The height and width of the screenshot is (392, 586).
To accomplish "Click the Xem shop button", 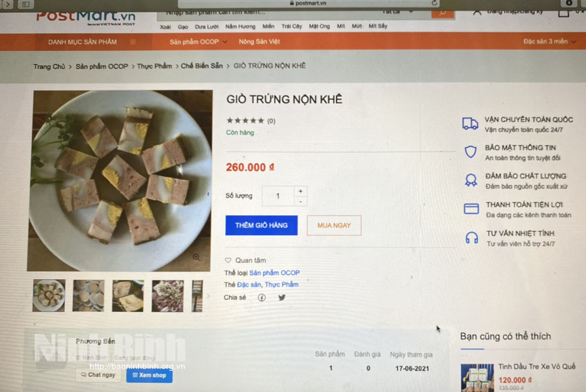I will point(149,375).
